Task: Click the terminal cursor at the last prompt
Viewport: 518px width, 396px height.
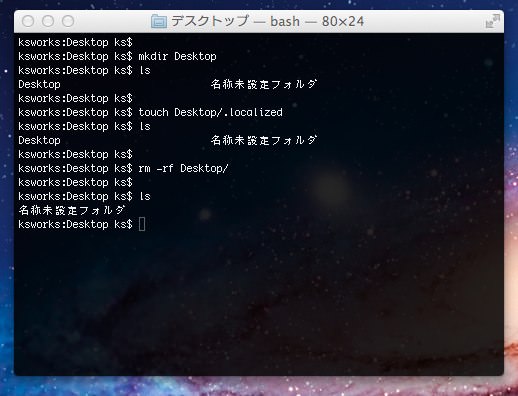Action: pyautogui.click(x=142, y=224)
